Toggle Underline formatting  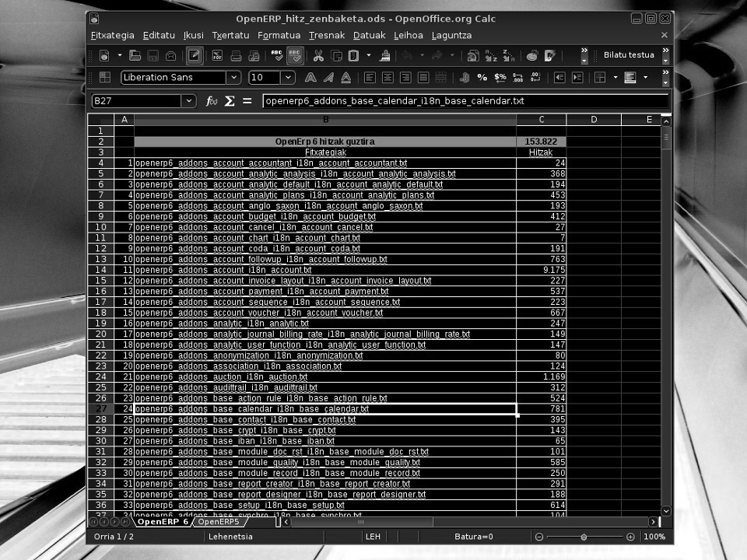click(x=346, y=77)
